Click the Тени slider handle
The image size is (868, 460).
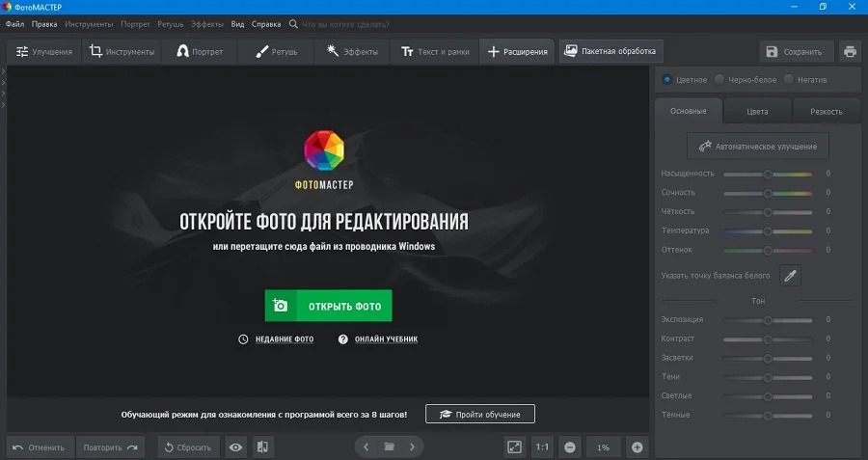[x=768, y=377]
